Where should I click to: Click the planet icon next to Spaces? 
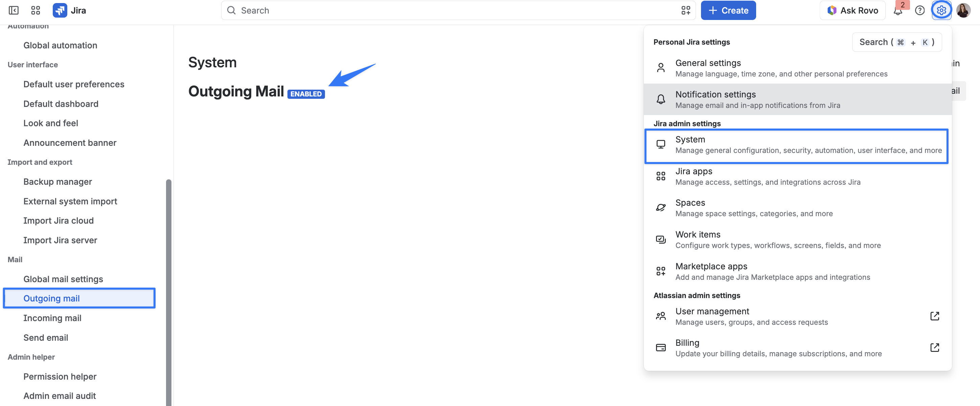(661, 208)
